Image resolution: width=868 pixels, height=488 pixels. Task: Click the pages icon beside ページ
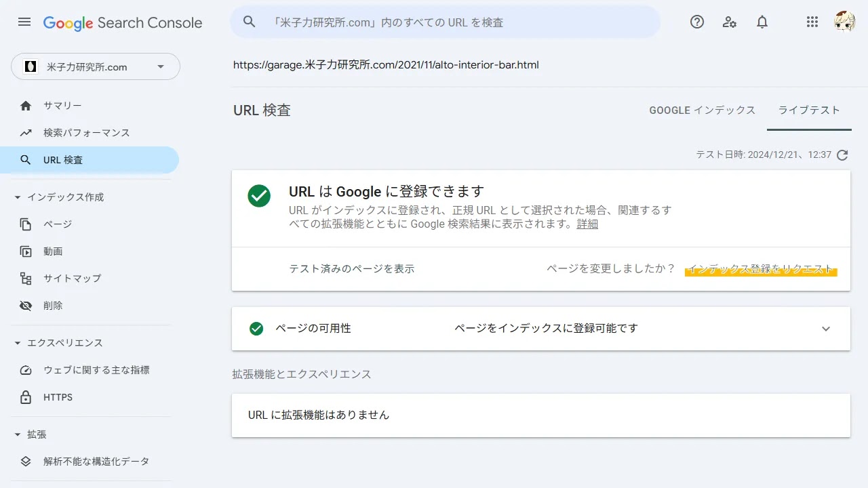(26, 224)
